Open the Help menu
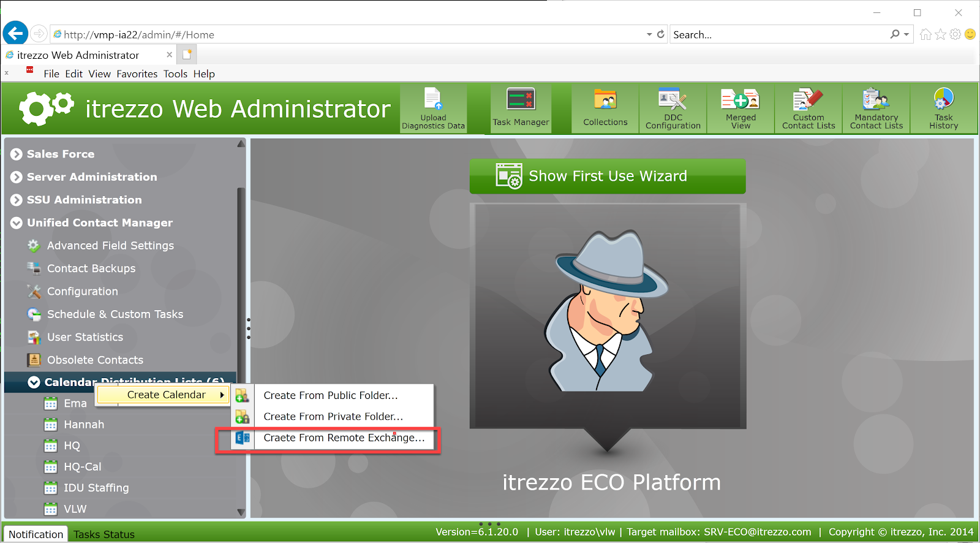980x543 pixels. pyautogui.click(x=204, y=74)
